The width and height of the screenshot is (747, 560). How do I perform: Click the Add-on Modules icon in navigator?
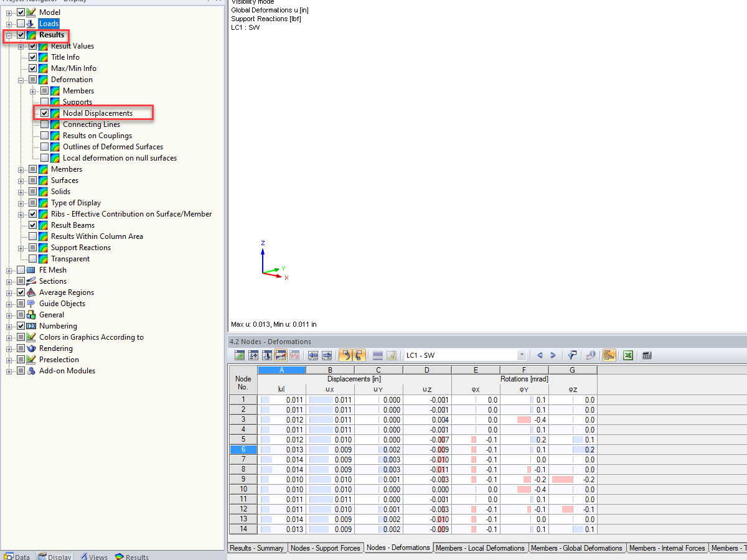(x=32, y=371)
